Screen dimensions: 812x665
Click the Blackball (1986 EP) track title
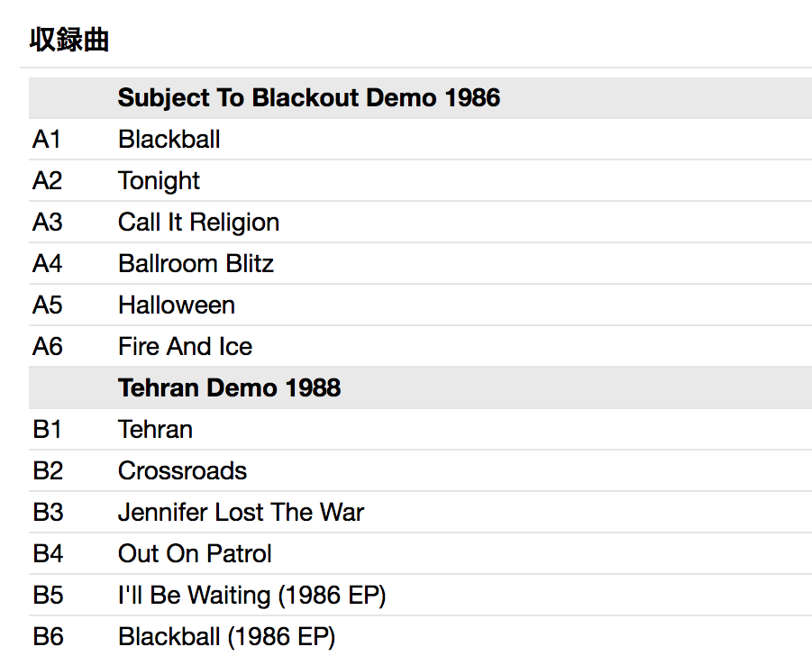click(x=226, y=637)
